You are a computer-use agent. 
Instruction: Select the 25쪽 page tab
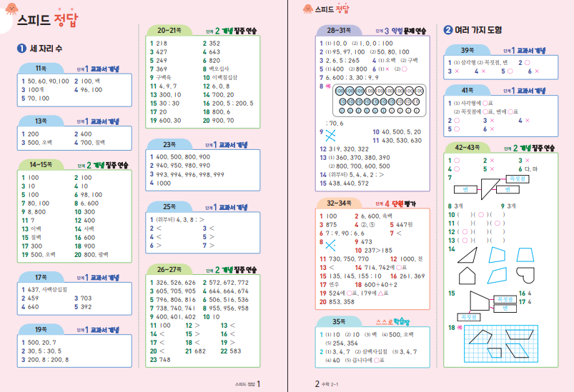pos(169,206)
